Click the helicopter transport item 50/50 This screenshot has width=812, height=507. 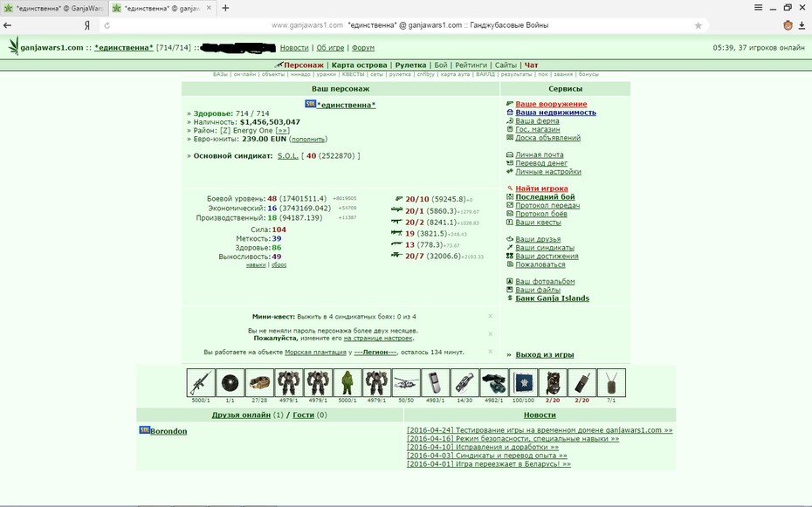coord(405,383)
